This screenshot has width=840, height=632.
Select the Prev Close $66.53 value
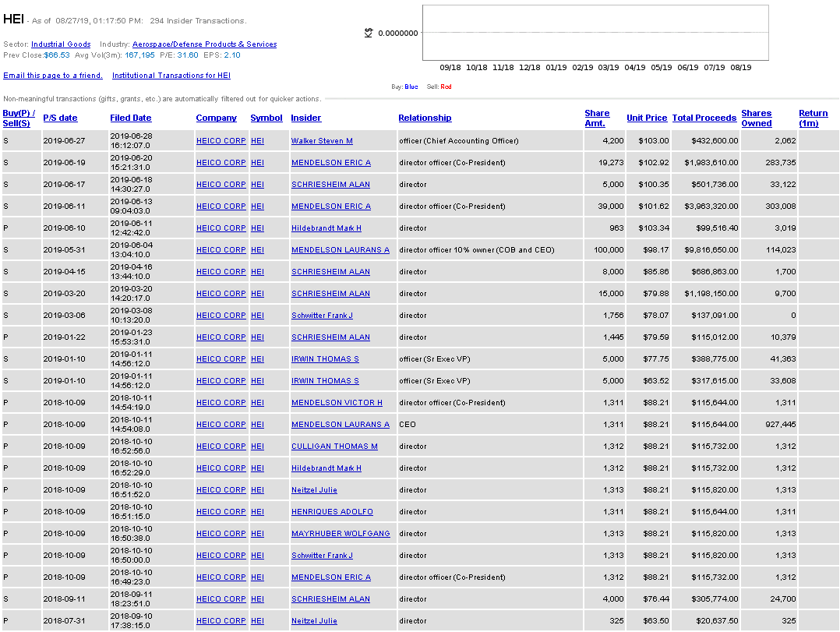pyautogui.click(x=57, y=55)
